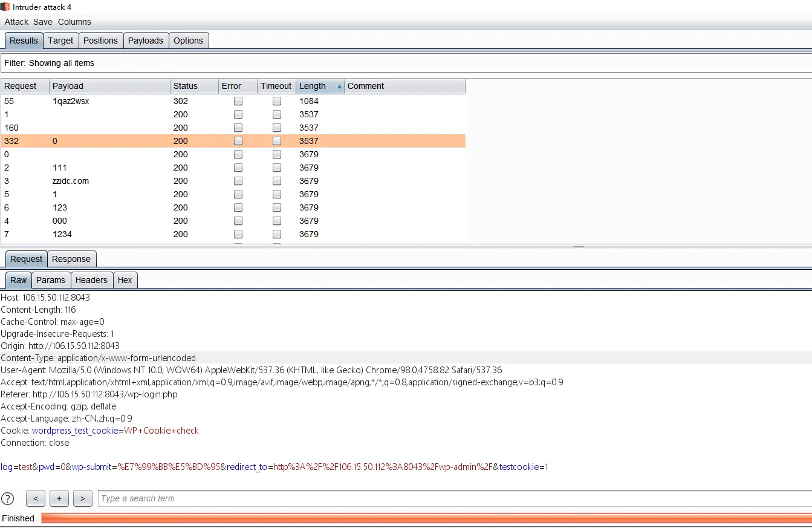This screenshot has width=812, height=528.
Task: Jump to next search match with > button
Action: click(x=82, y=499)
